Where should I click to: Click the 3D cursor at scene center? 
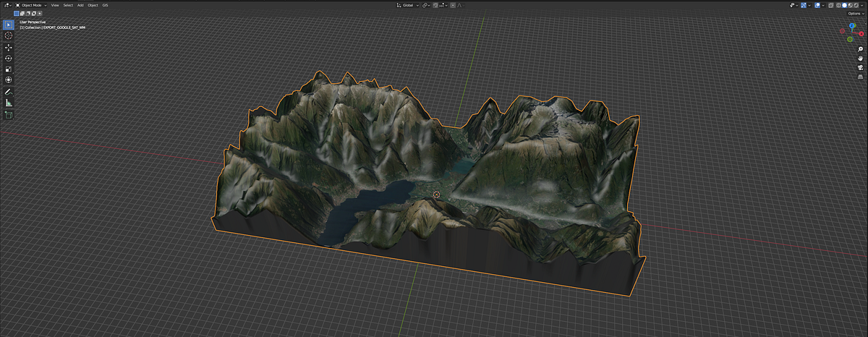click(437, 195)
